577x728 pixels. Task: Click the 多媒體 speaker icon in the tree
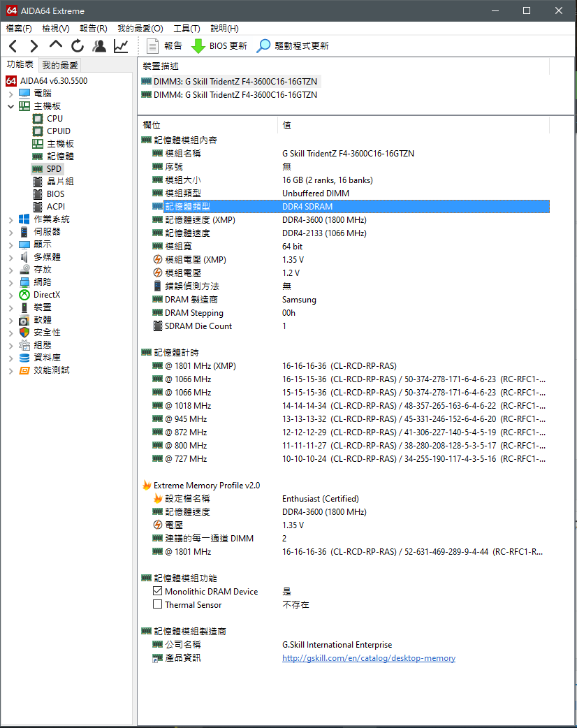click(x=24, y=256)
